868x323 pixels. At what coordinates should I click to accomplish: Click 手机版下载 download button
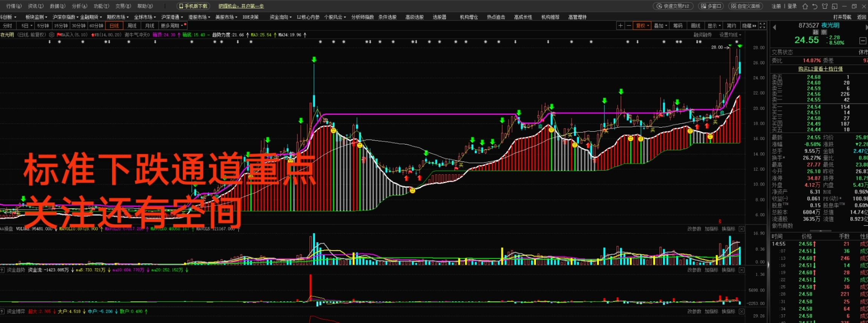(193, 6)
